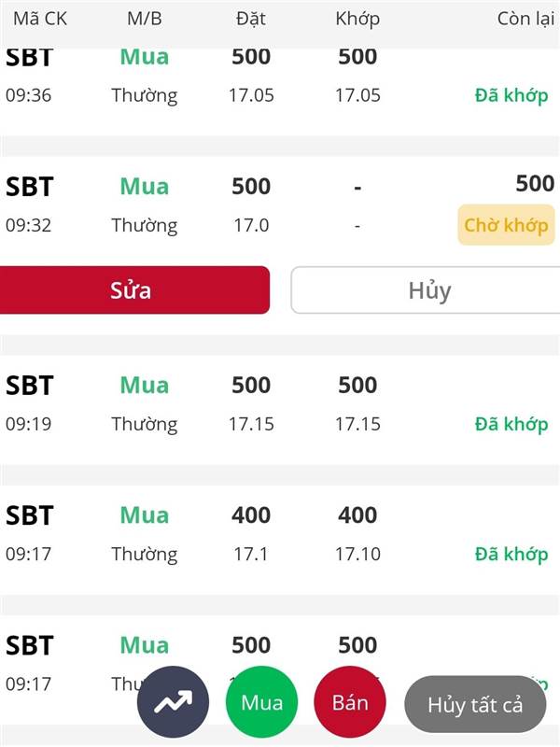Image resolution: width=560 pixels, height=747 pixels.
Task: Click the Khớp column header
Action: point(357,19)
